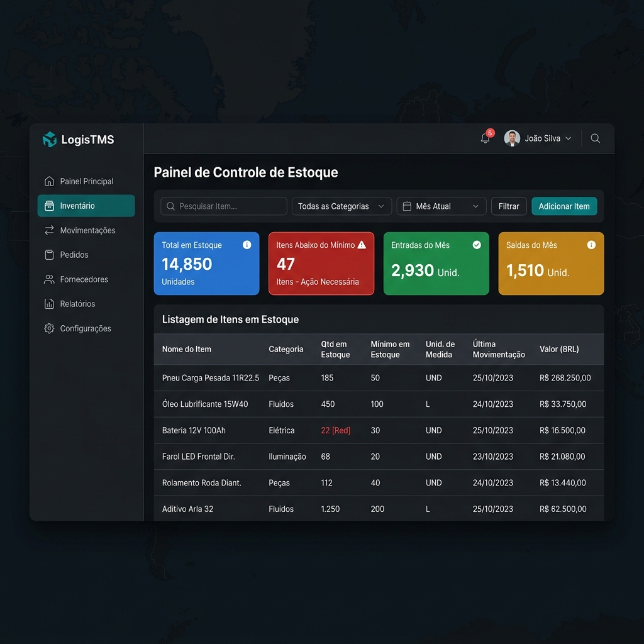Open the Relatórios menu item
The image size is (644, 644).
tap(86, 304)
